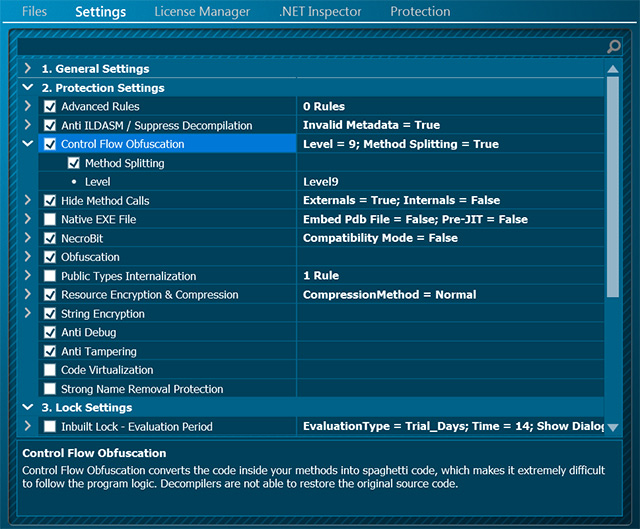Open the License Manager tab
The image size is (640, 529).
[202, 12]
